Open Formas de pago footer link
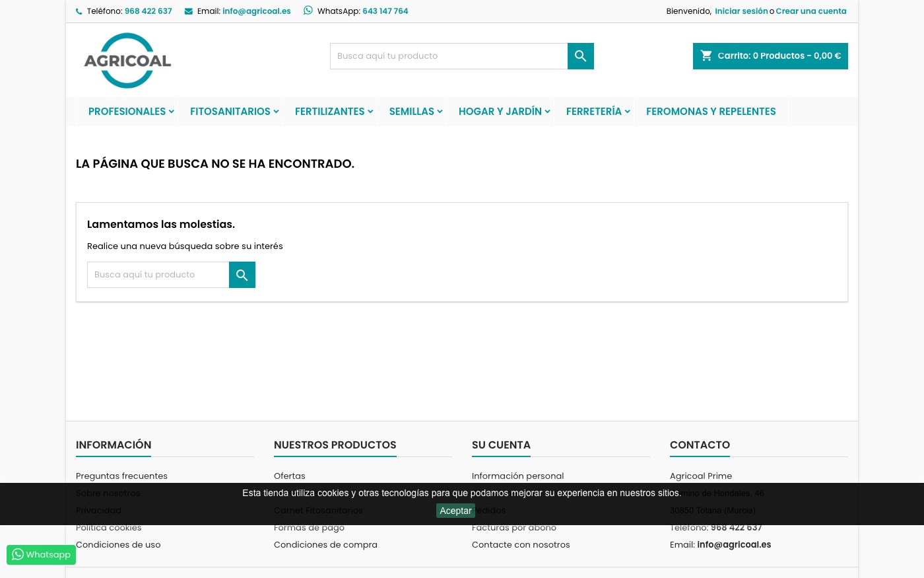 (x=309, y=528)
